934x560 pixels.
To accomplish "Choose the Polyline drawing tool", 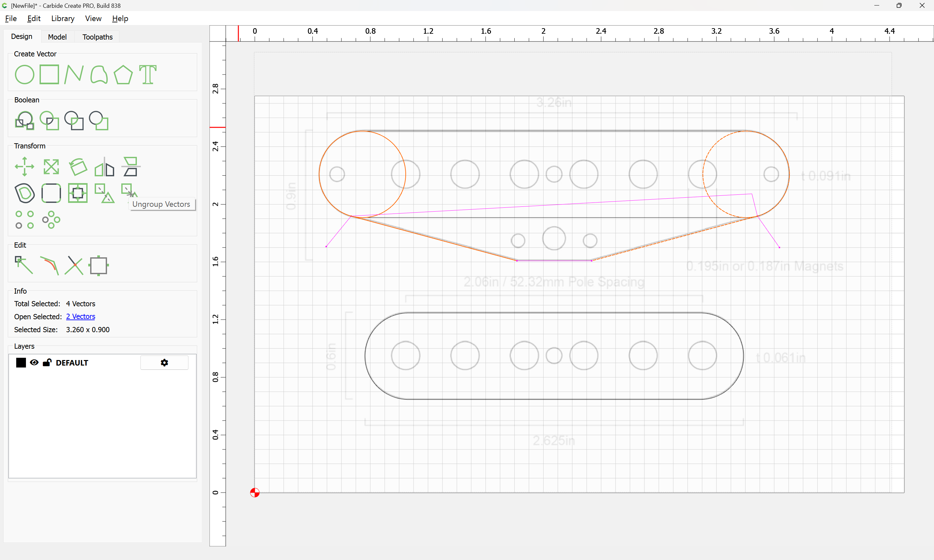I will click(74, 74).
